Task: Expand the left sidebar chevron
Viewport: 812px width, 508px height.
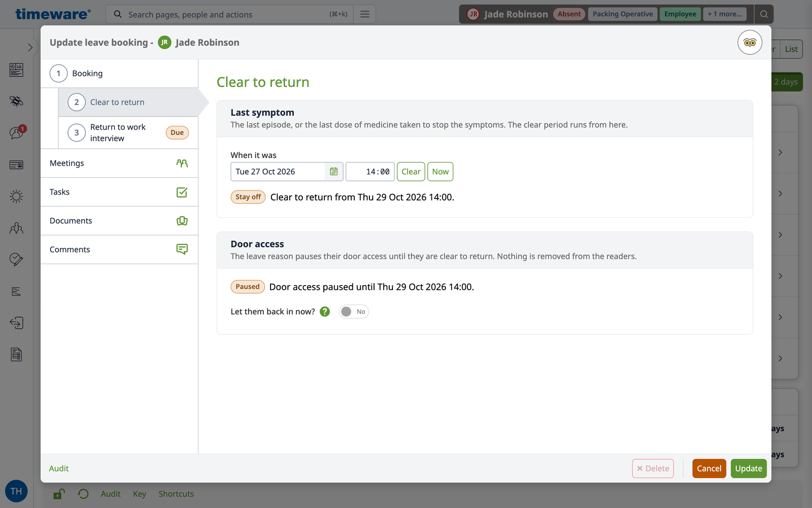Action: click(30, 47)
